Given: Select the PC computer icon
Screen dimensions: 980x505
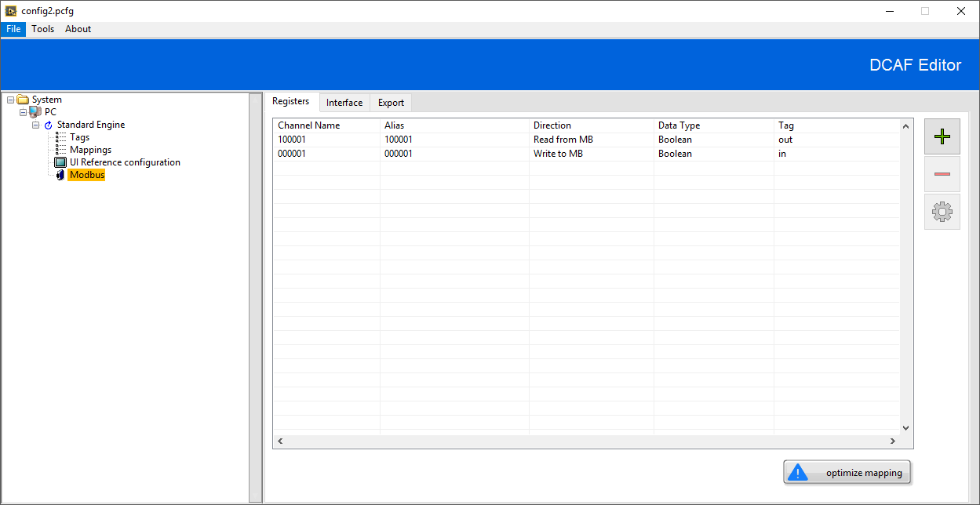Looking at the screenshot, I should tap(35, 111).
